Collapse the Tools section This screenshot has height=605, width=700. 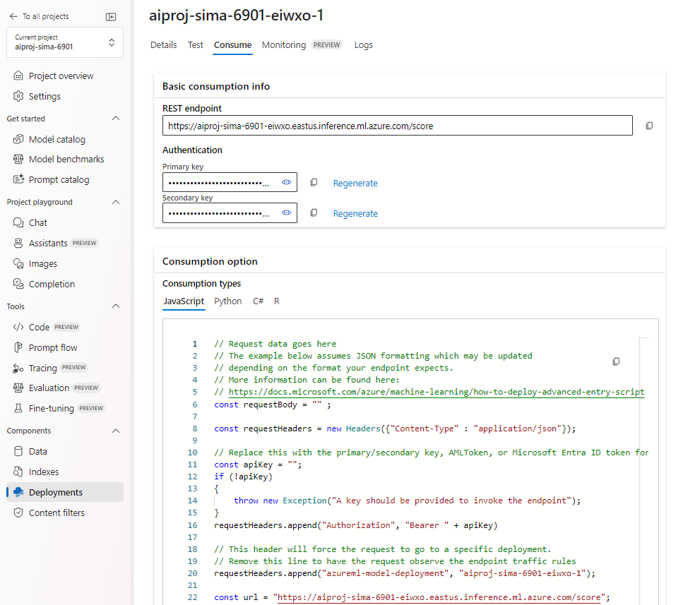click(116, 306)
